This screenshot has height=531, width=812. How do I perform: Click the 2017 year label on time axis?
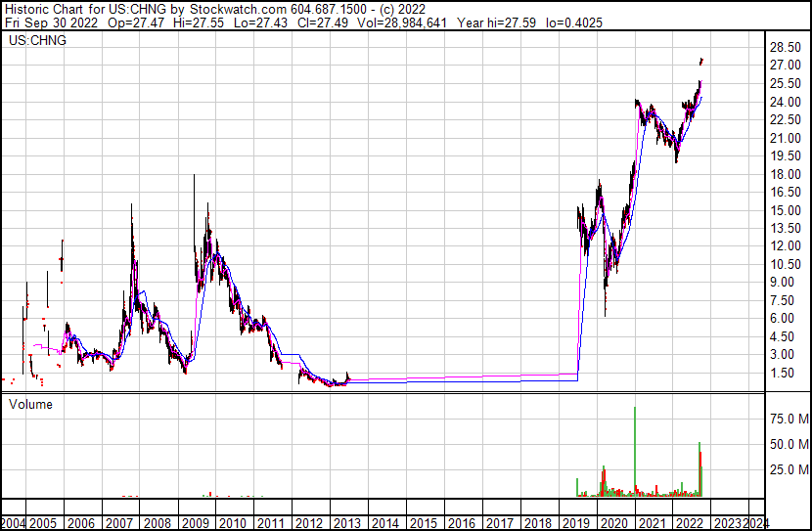[x=499, y=523]
